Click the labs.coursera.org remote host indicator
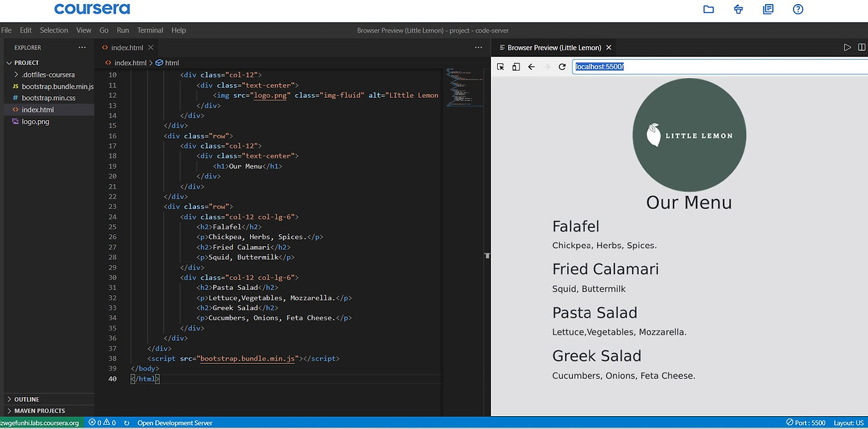This screenshot has width=868, height=429. point(41,423)
